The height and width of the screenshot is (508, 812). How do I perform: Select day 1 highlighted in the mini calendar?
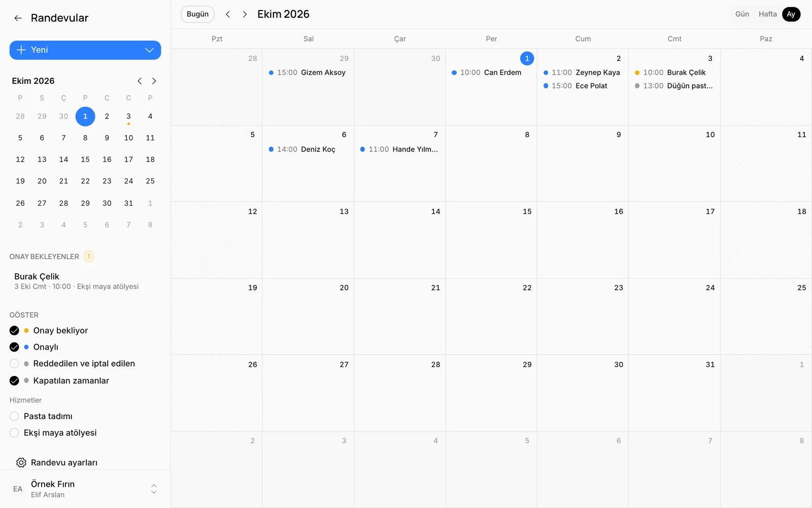pyautogui.click(x=85, y=116)
